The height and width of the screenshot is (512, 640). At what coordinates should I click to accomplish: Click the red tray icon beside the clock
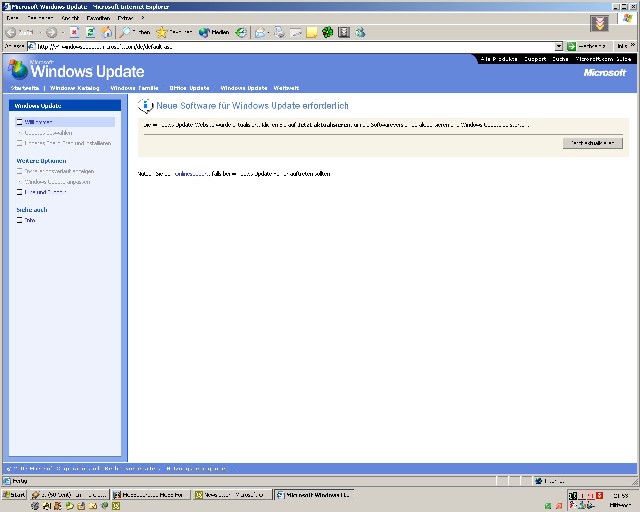(599, 496)
